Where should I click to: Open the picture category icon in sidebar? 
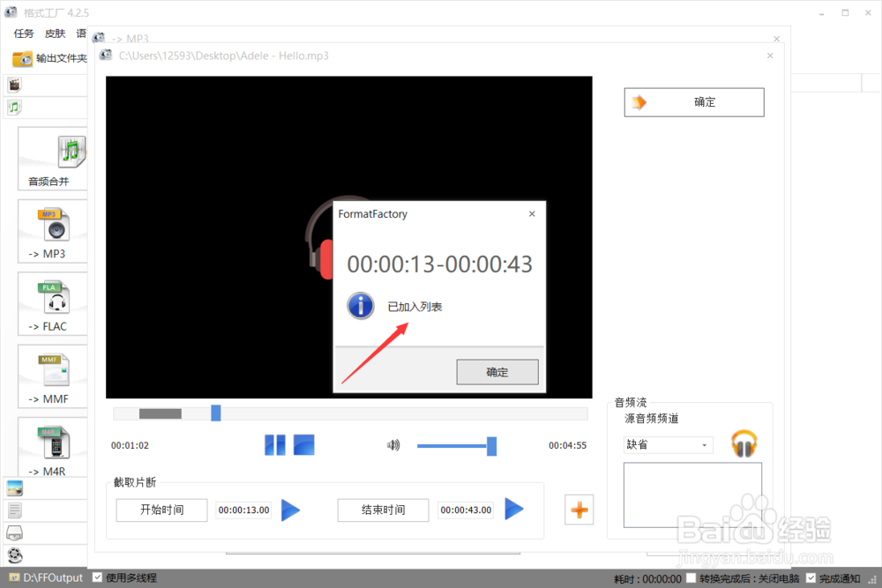[x=15, y=488]
